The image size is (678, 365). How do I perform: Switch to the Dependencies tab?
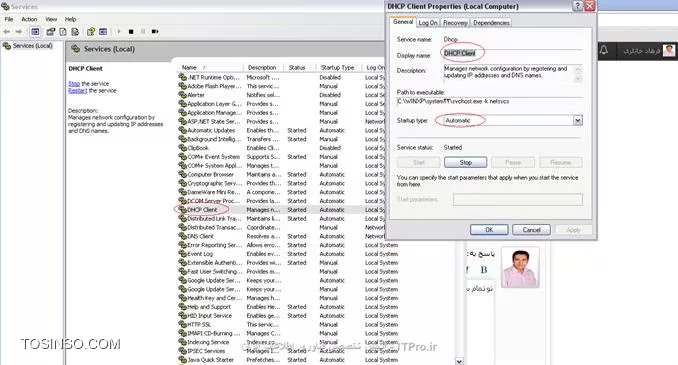(x=491, y=22)
